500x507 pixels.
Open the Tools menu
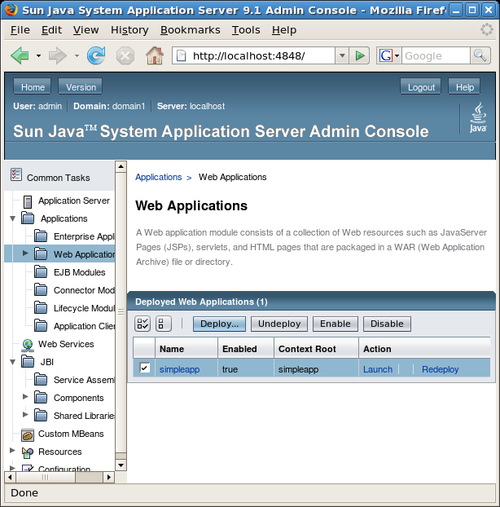tap(246, 30)
